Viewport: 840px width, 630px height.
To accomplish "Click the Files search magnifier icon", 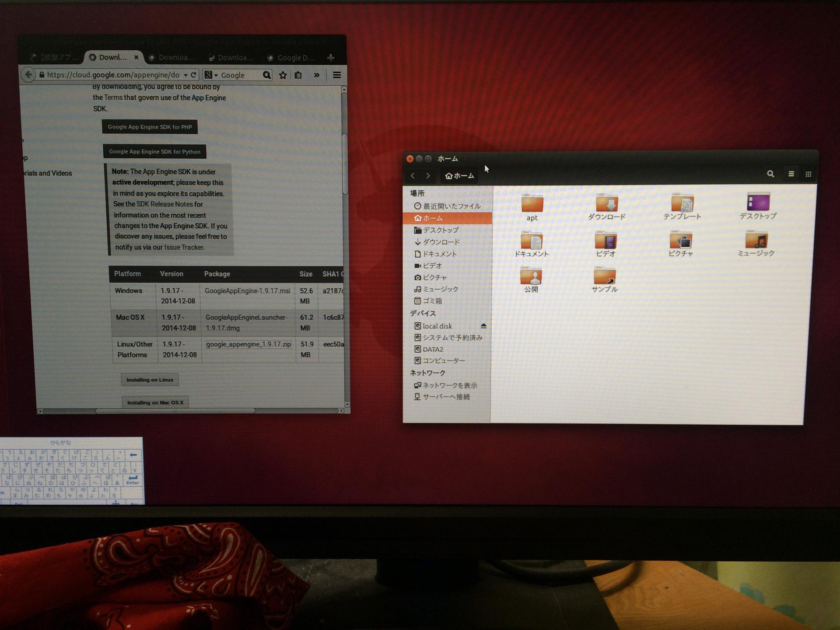I will (770, 174).
